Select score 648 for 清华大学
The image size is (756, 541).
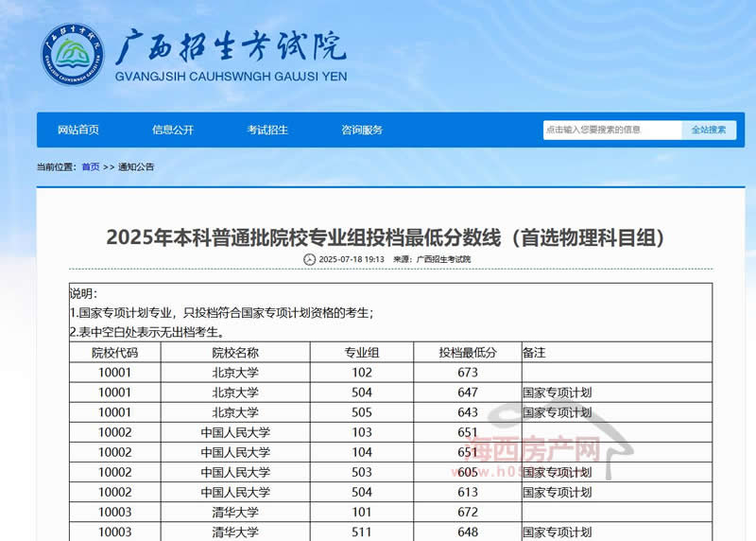[468, 532]
